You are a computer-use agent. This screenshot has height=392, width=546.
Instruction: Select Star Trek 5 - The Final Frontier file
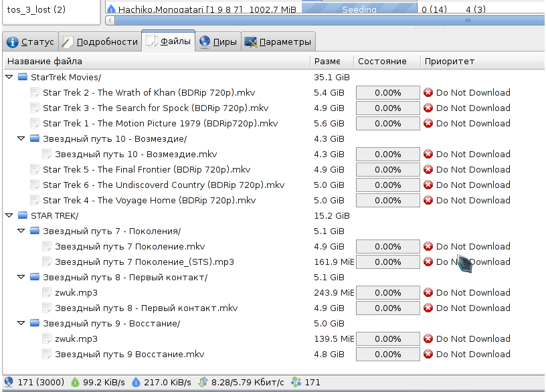pyautogui.click(x=147, y=169)
